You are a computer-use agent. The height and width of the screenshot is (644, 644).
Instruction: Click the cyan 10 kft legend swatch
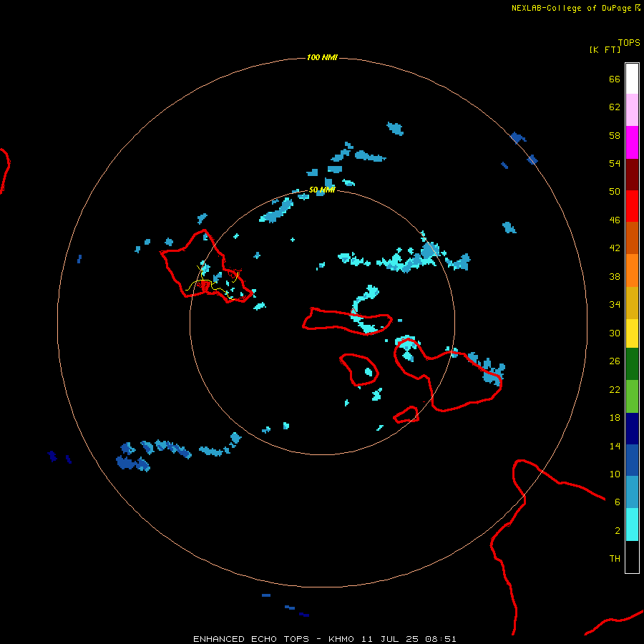coord(632,525)
